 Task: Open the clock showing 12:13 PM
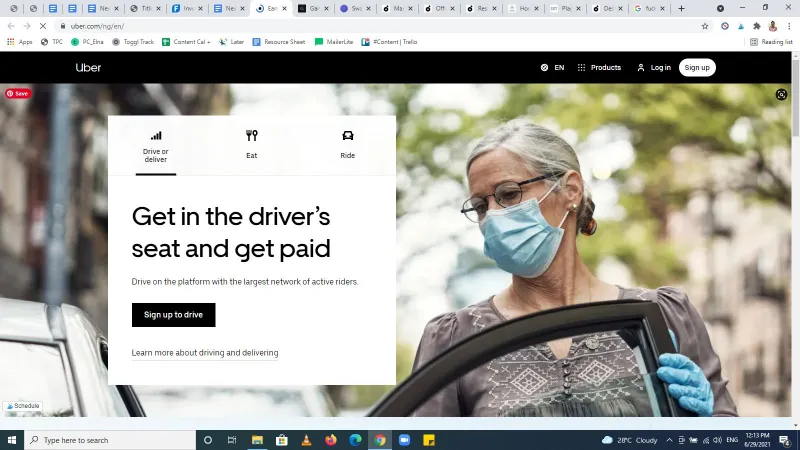pyautogui.click(x=758, y=440)
